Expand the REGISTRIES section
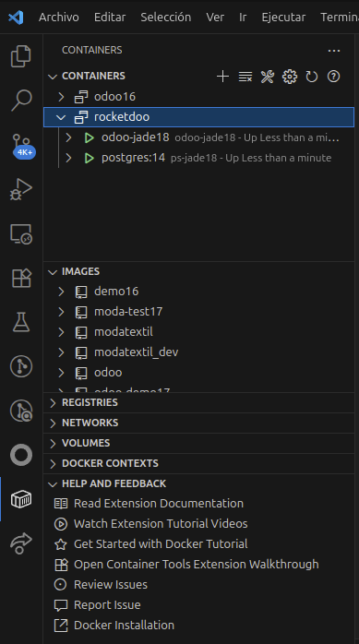Screen dimensions: 359x644 tap(53, 403)
